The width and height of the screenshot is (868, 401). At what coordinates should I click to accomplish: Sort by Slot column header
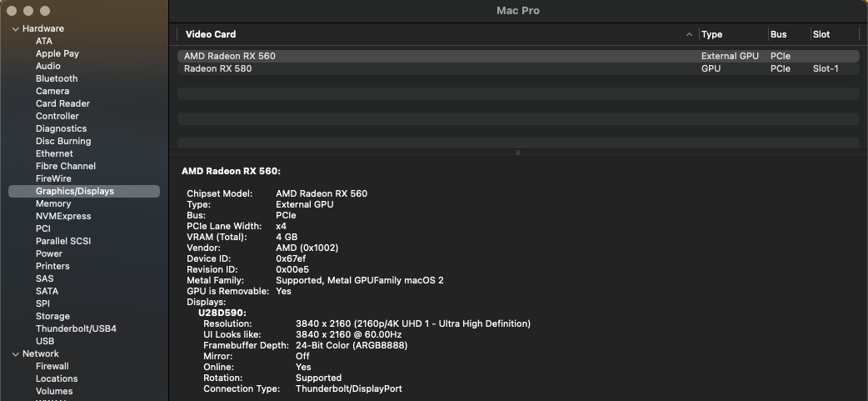[821, 34]
